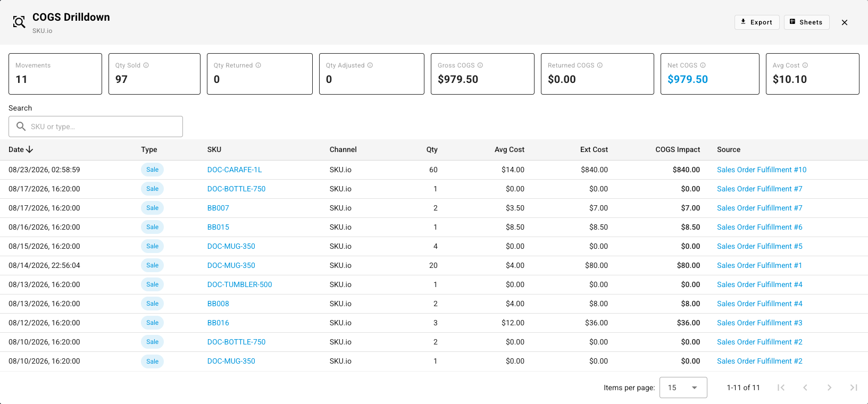
Task: Click the info icon next to Qty Returned
Action: point(258,65)
